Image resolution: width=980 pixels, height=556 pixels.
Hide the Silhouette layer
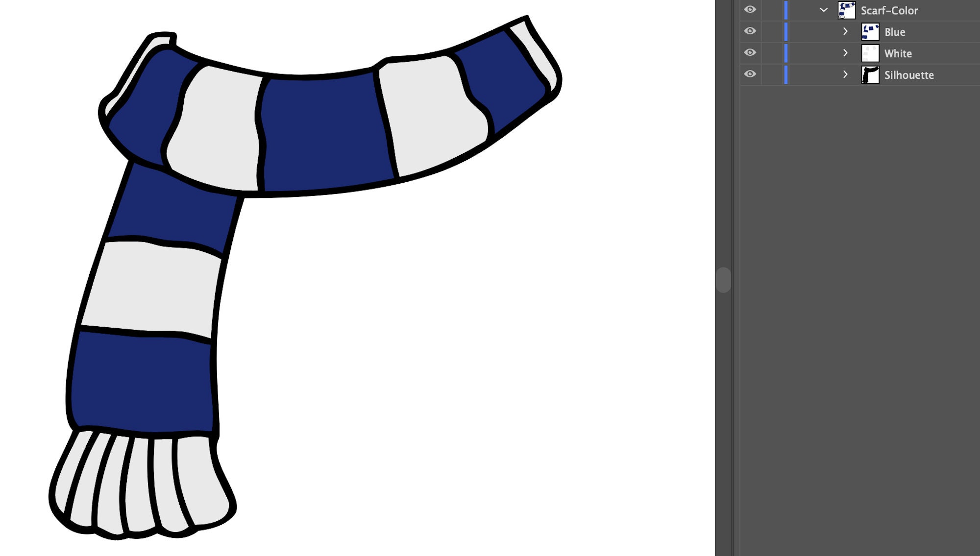(751, 74)
